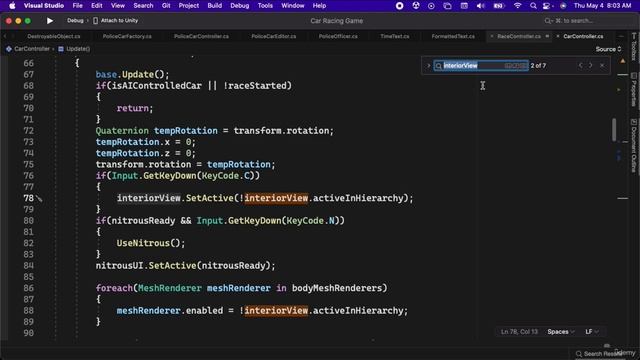Click the highlighted interiorView on line 88
Screen dimensions: 640x360
click(x=276, y=311)
